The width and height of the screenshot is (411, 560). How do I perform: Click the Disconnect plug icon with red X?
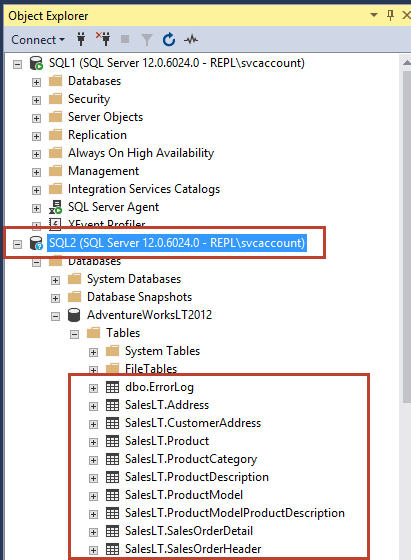[103, 39]
